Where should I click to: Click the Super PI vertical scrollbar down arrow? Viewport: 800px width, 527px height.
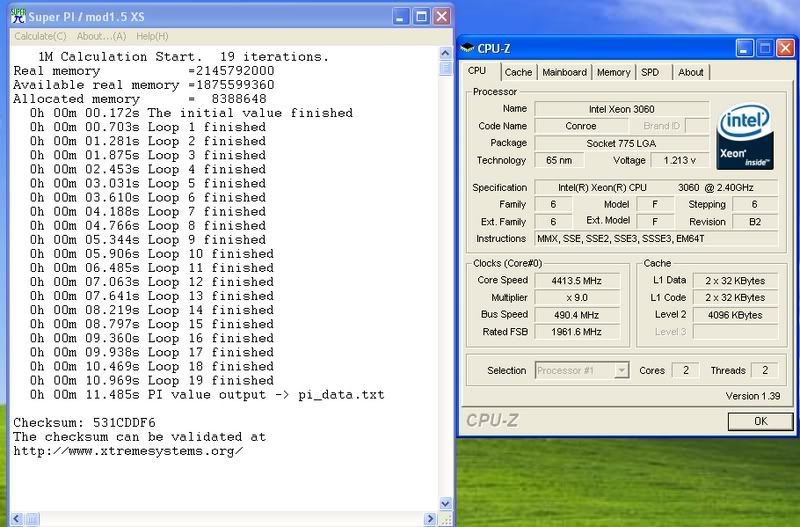(x=445, y=504)
